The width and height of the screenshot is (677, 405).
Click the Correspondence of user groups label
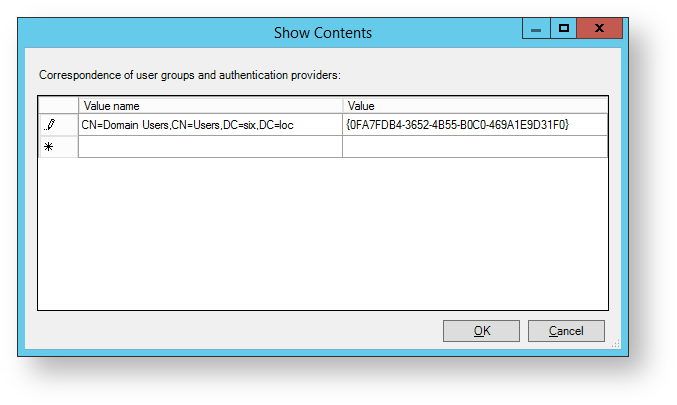(190, 75)
